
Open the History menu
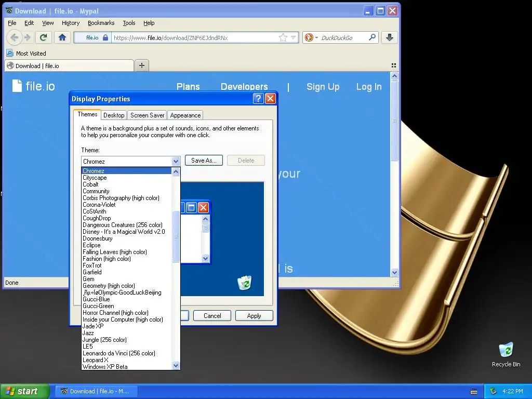coord(71,23)
